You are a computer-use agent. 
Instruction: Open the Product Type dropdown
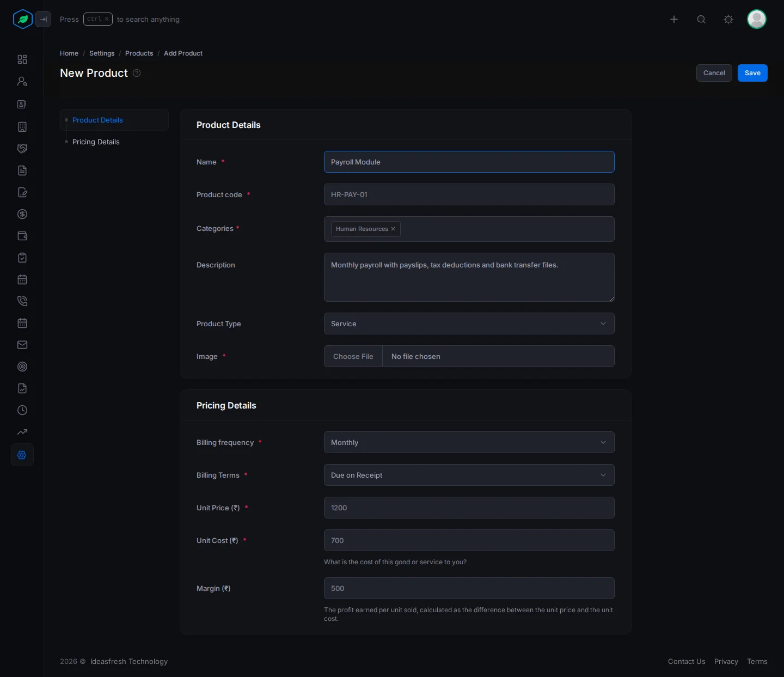[469, 324]
